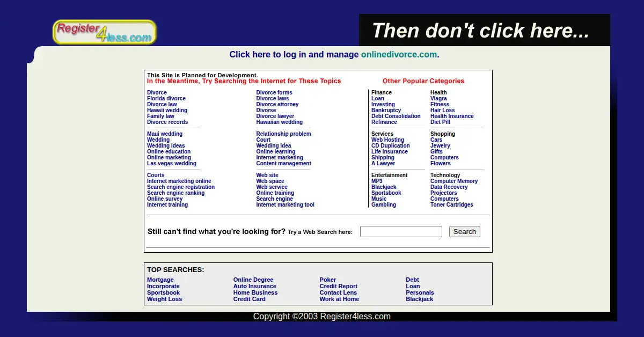Open the Divorce forms link
This screenshot has height=337, width=644.
coord(274,93)
